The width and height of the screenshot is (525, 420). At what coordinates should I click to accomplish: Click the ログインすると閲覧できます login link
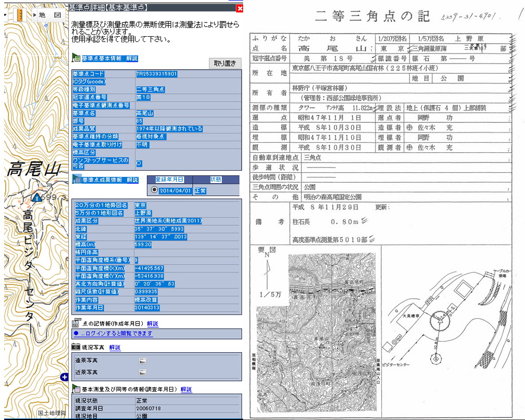pyautogui.click(x=117, y=333)
